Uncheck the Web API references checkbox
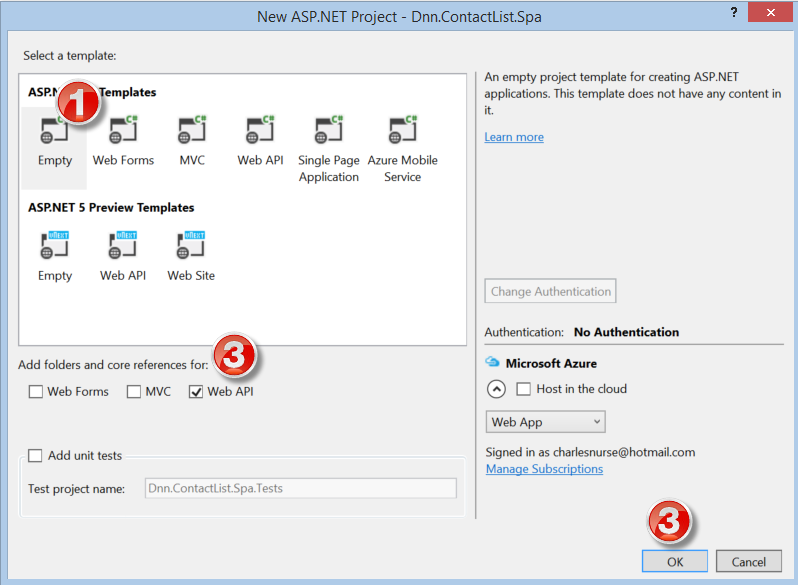 point(196,392)
